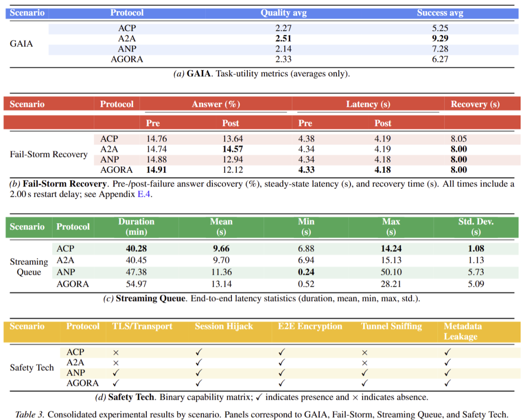Select the 14.76 pre-failure answer value
Viewport: 525px width, 420px height.
pos(157,139)
